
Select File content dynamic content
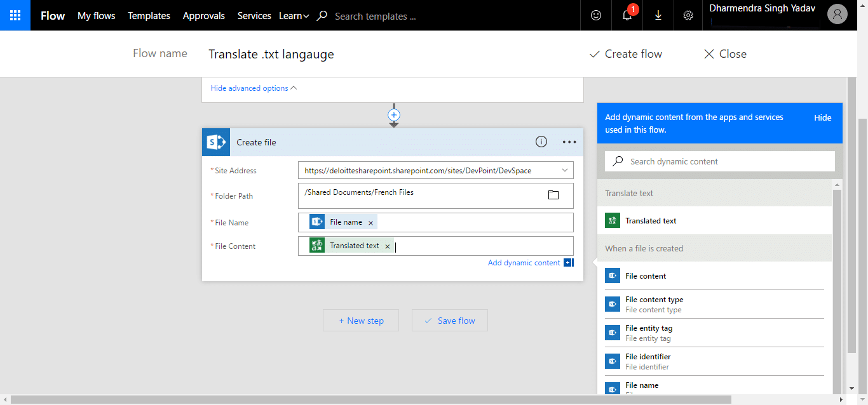tap(714, 276)
